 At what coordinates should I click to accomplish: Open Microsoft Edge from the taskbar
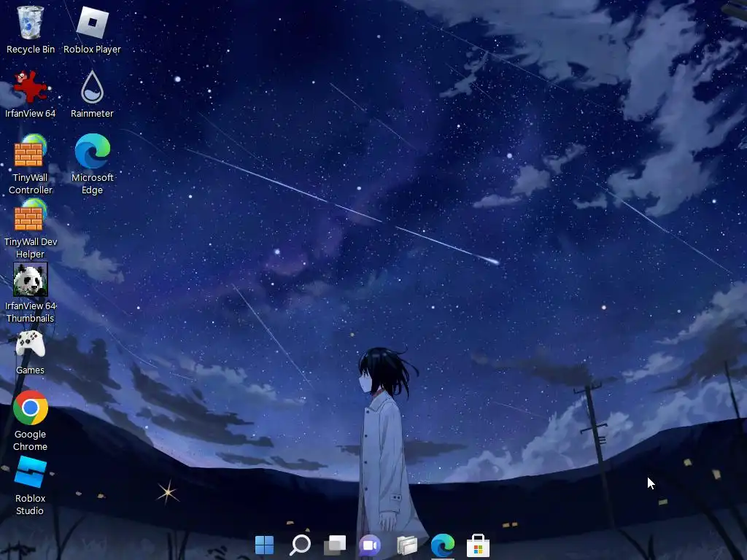443,545
